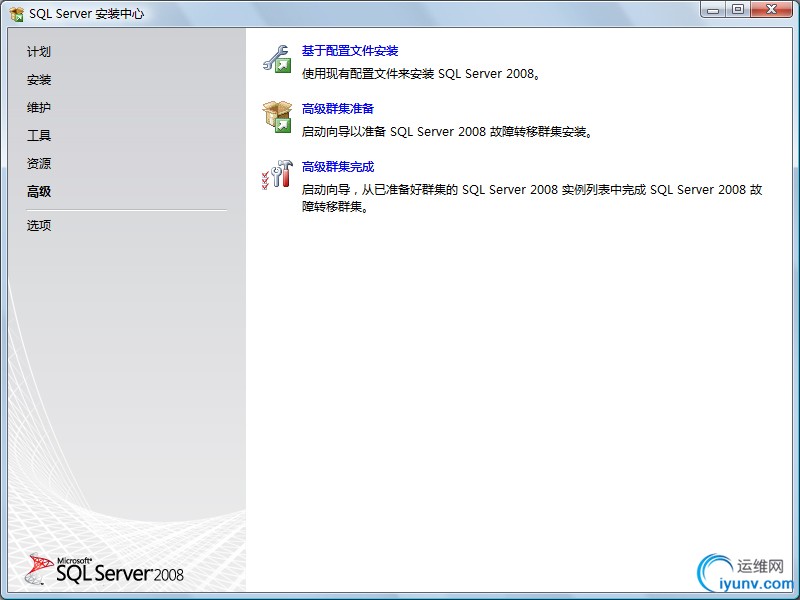The width and height of the screenshot is (800, 600).
Task: Select the 高级 sidebar item
Action: [39, 192]
